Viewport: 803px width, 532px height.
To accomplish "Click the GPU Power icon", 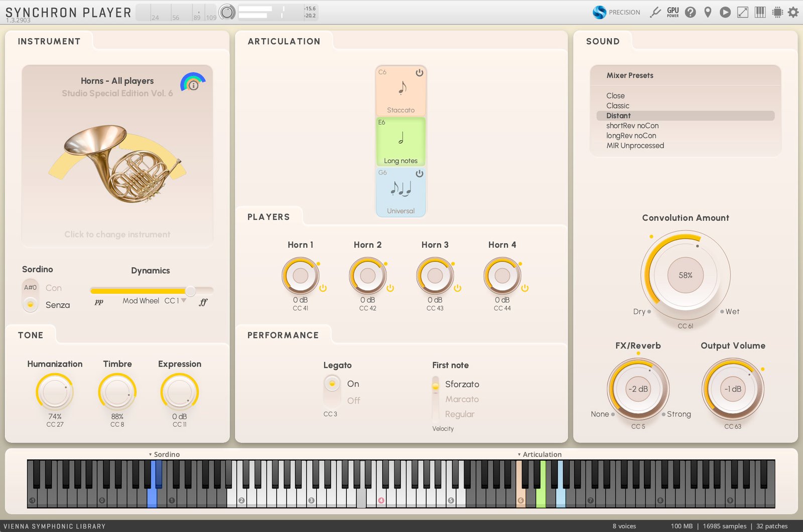I will pyautogui.click(x=673, y=13).
